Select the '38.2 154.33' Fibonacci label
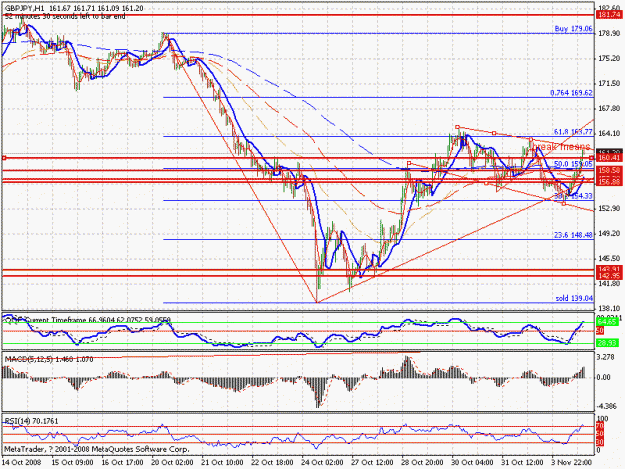625x469 pixels. 573,196
